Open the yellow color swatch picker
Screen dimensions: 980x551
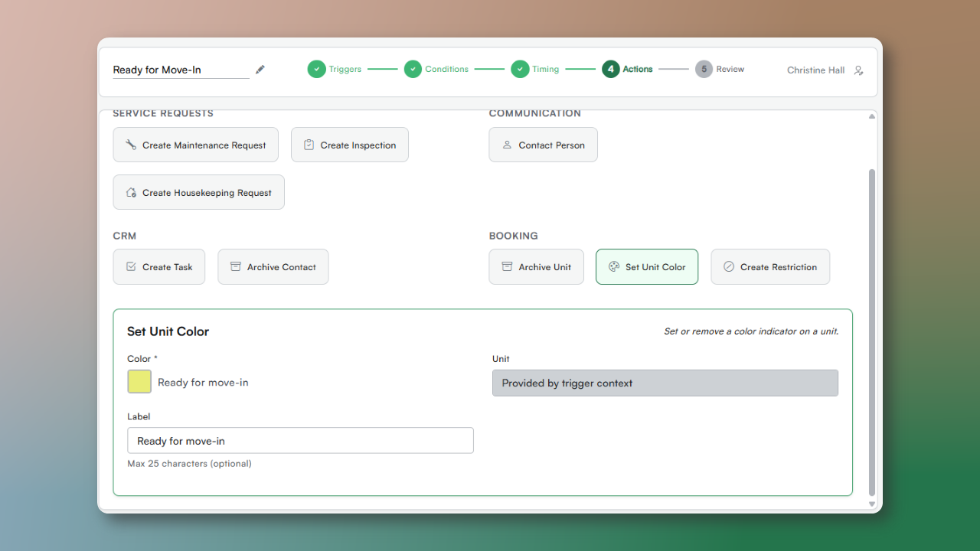click(x=139, y=382)
